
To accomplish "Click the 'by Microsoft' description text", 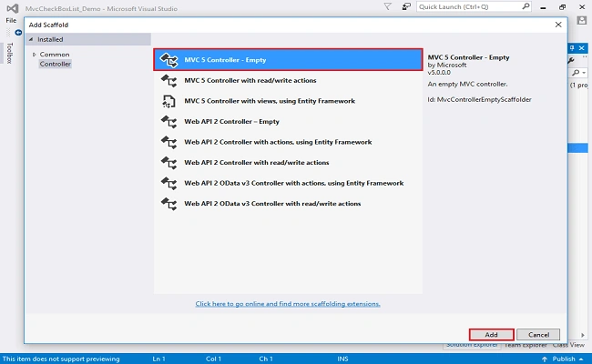I will (x=447, y=66).
